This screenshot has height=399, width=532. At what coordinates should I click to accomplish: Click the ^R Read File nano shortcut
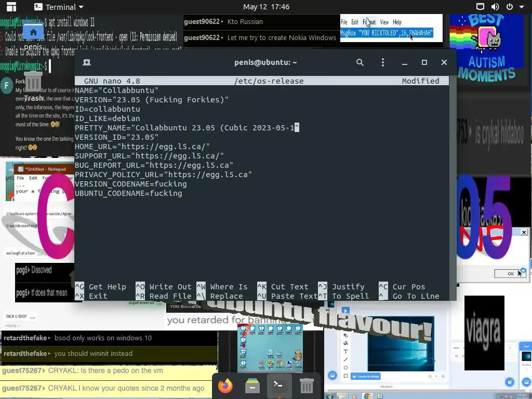tap(164, 296)
